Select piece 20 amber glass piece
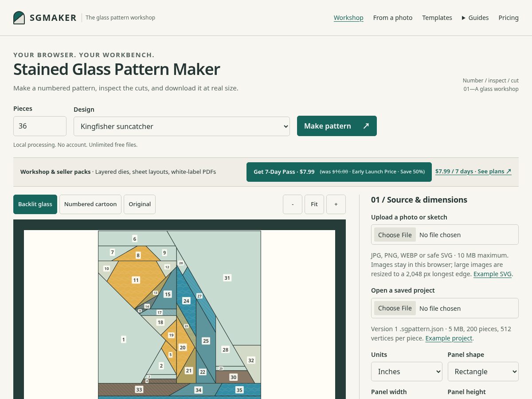532x399 pixels. click(x=183, y=348)
